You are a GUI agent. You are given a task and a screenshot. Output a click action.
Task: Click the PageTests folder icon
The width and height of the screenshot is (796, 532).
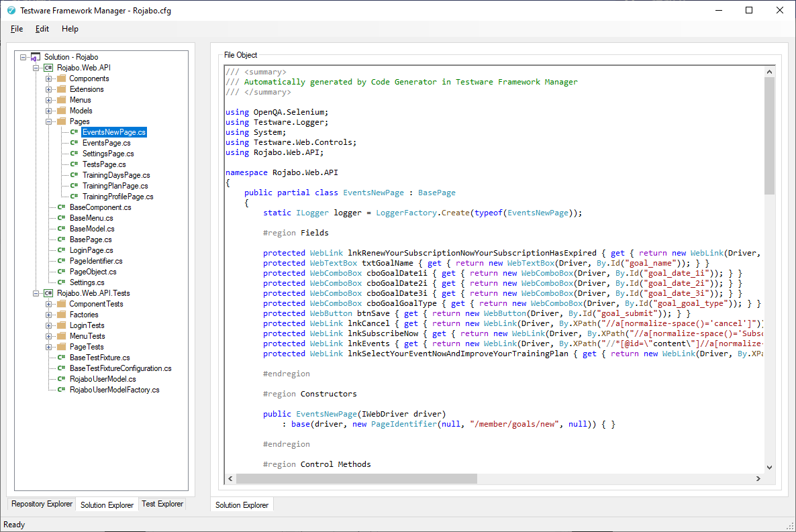(62, 347)
